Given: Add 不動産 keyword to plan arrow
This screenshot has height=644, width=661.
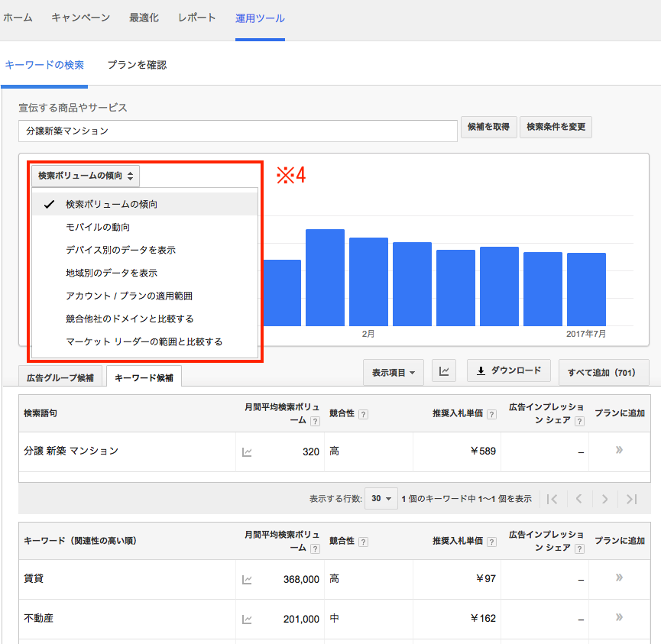Looking at the screenshot, I should tap(619, 617).
